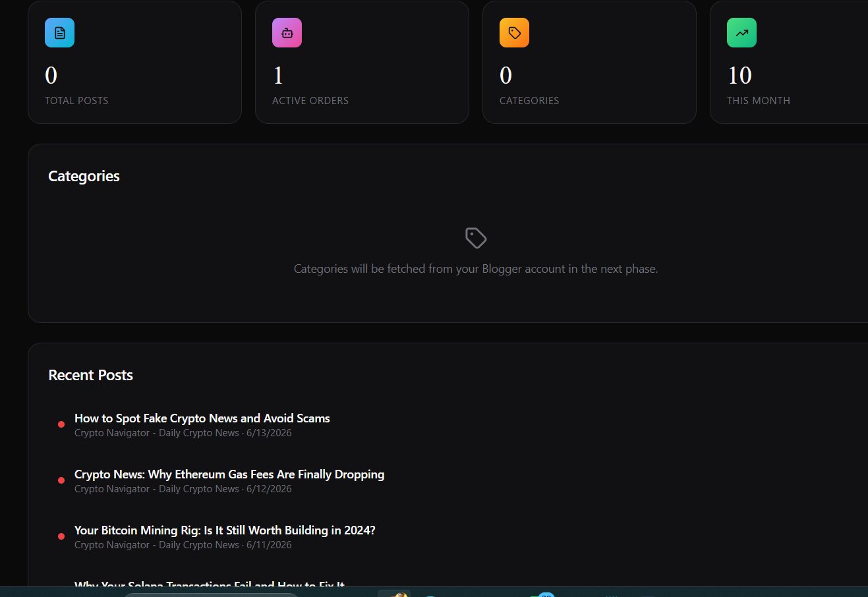Screen dimensions: 868x597
Task: Open post 'Your Bitcoin Mining Rig: Is It Still Worth Building'
Action: click(x=225, y=530)
